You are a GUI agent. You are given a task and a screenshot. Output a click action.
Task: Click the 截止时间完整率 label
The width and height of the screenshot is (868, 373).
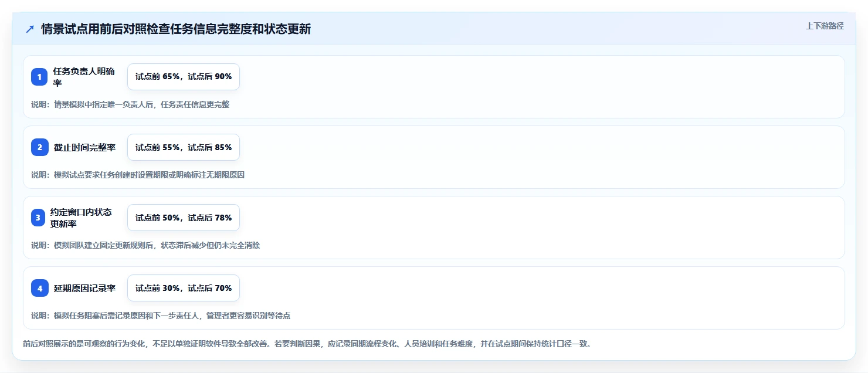coord(84,147)
